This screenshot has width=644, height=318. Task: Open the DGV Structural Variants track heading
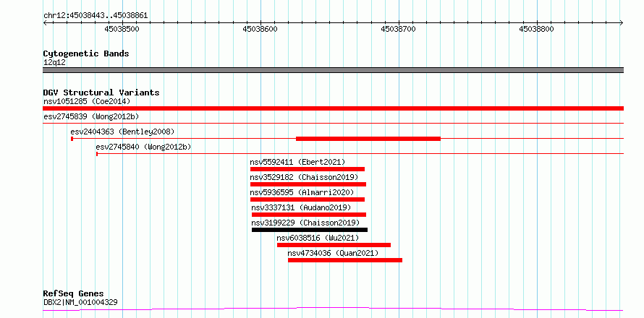click(x=101, y=93)
